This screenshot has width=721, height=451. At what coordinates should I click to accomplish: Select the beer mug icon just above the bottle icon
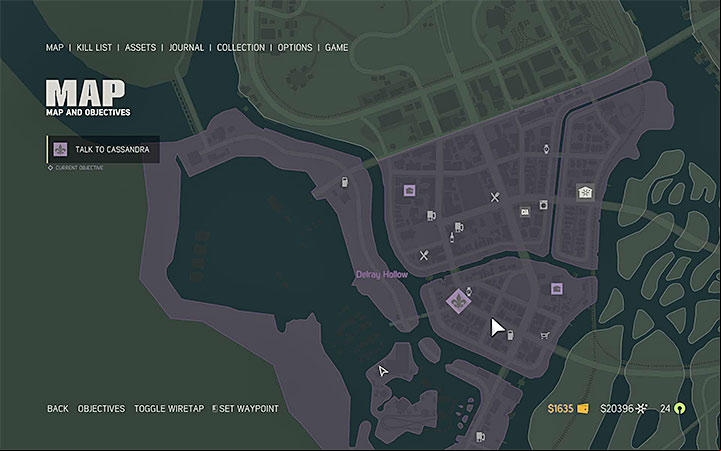459,227
